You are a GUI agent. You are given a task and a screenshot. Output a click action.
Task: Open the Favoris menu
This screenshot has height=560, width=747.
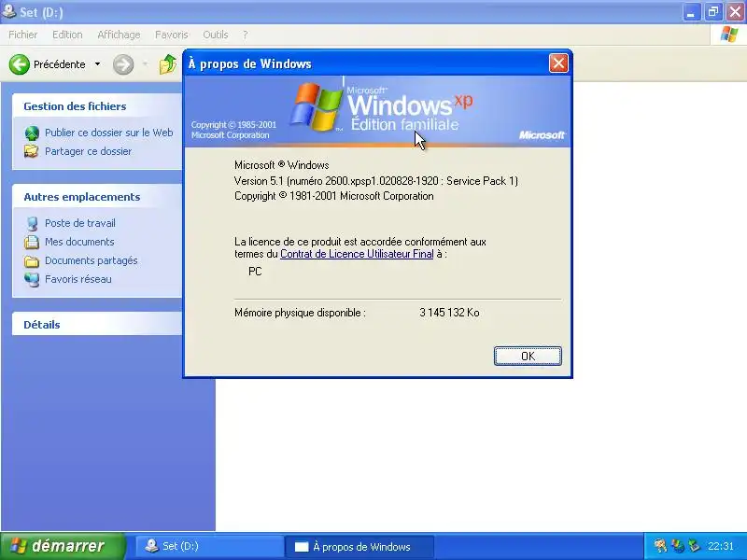(172, 35)
